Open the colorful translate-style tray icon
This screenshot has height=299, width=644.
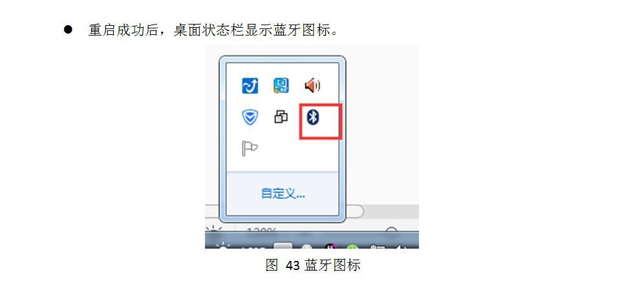[x=281, y=86]
